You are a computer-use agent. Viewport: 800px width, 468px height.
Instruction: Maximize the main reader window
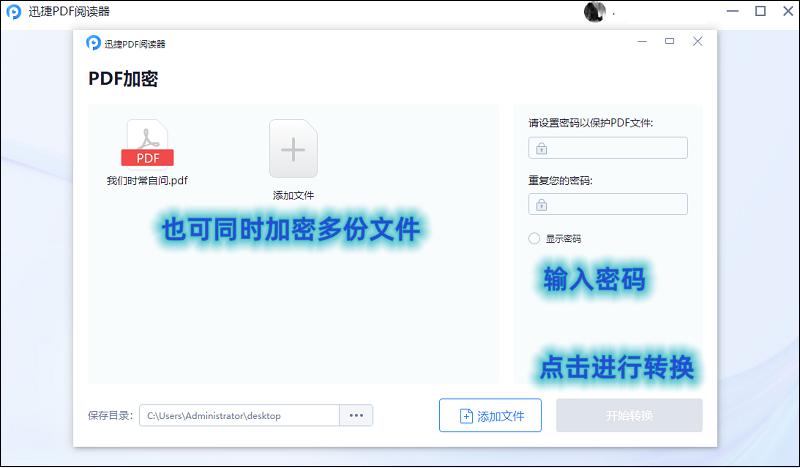pos(760,11)
